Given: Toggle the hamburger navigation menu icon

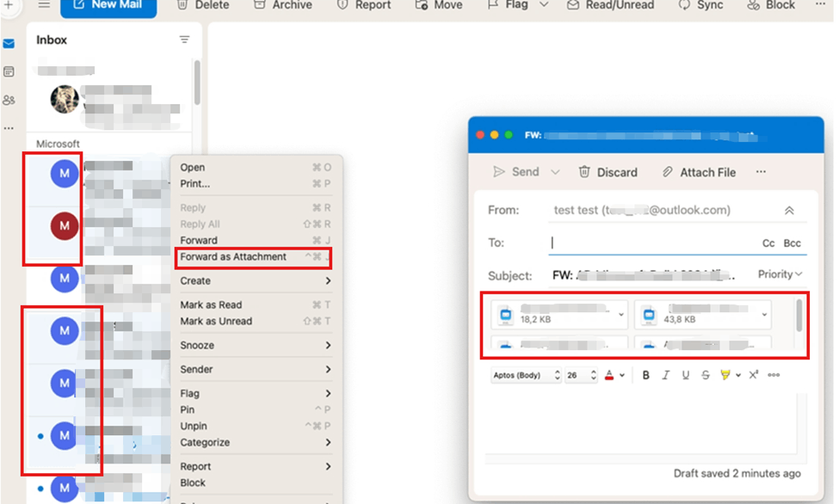Looking at the screenshot, I should [x=44, y=5].
